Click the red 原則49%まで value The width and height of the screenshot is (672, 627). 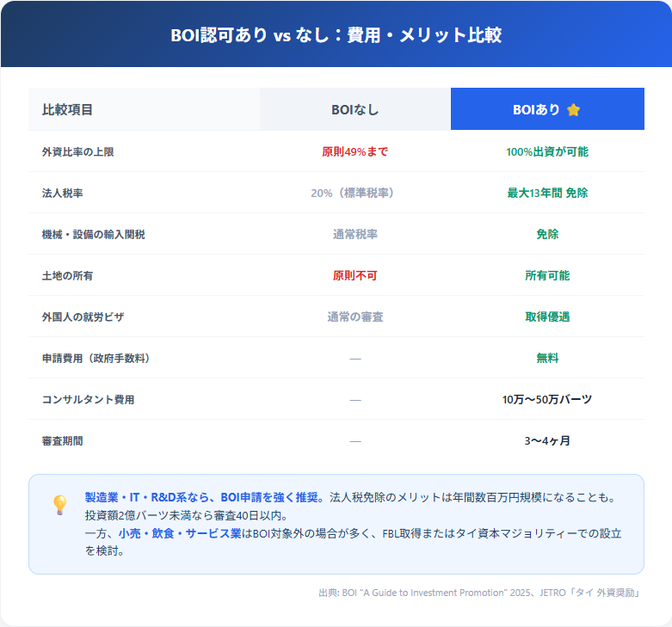(354, 151)
